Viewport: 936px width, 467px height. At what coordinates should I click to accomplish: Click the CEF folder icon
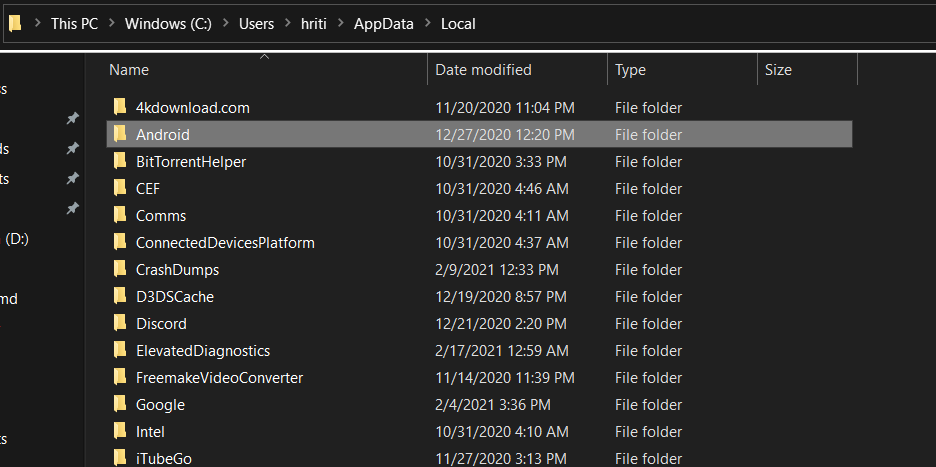coord(120,188)
